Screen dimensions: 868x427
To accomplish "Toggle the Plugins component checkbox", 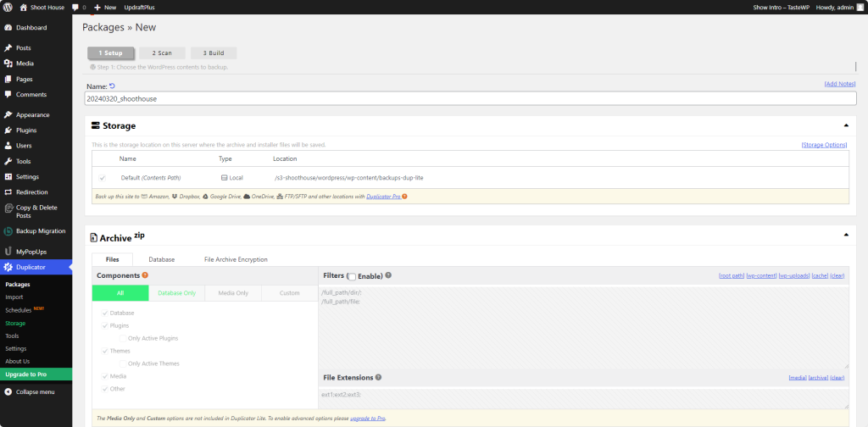I will [105, 326].
